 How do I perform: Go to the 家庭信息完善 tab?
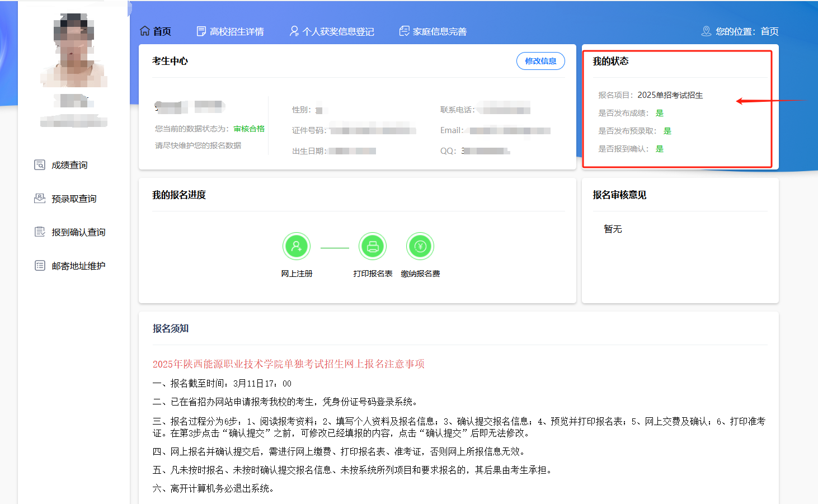click(439, 32)
